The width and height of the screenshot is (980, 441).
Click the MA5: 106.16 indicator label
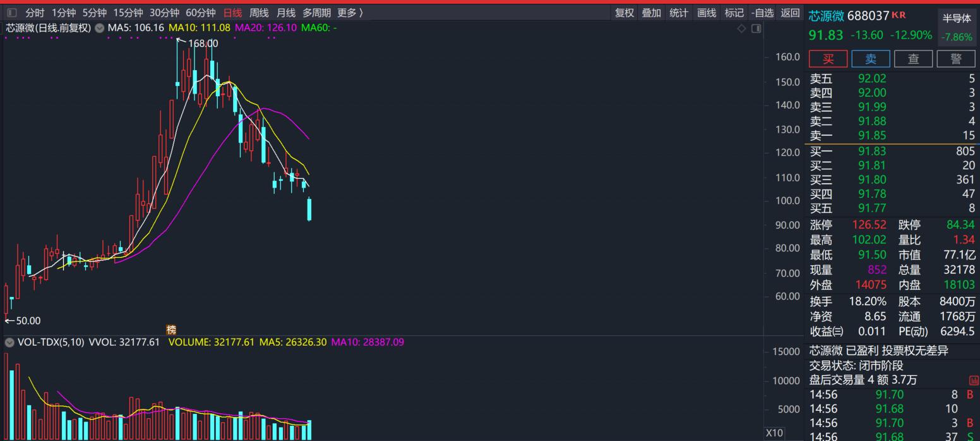click(136, 28)
